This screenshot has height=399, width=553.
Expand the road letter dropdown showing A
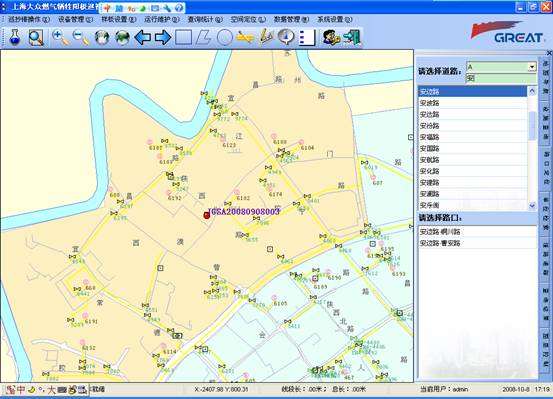point(532,66)
